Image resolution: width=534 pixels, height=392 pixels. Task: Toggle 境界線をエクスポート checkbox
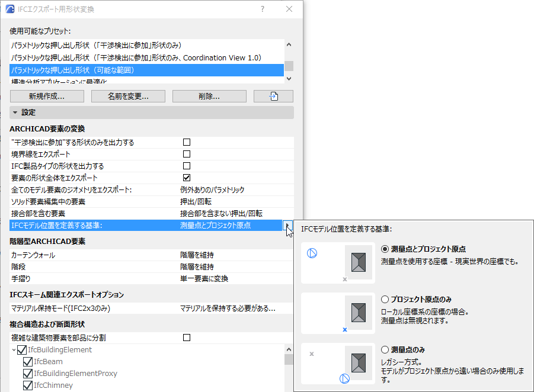pyautogui.click(x=187, y=154)
